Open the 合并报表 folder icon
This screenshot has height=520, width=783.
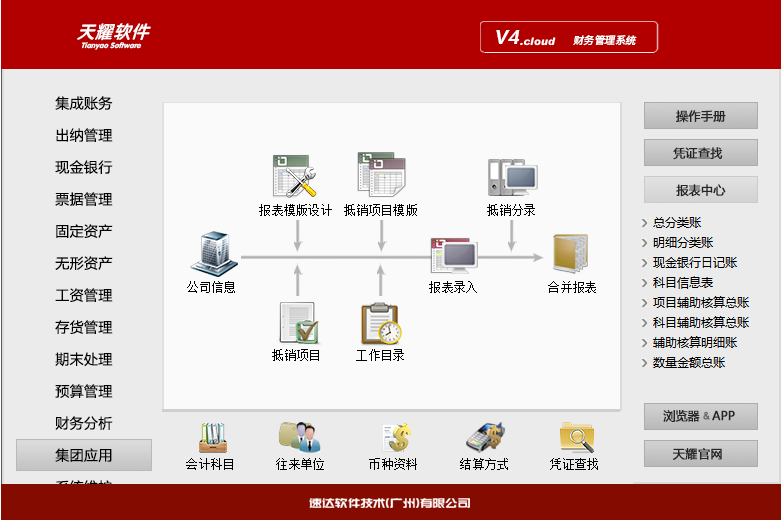(x=570, y=253)
